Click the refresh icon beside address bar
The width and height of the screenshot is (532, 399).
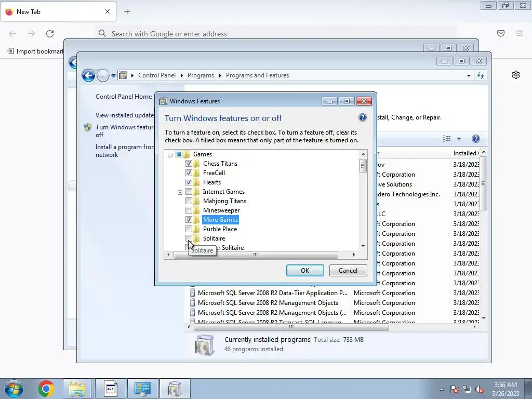(481, 75)
